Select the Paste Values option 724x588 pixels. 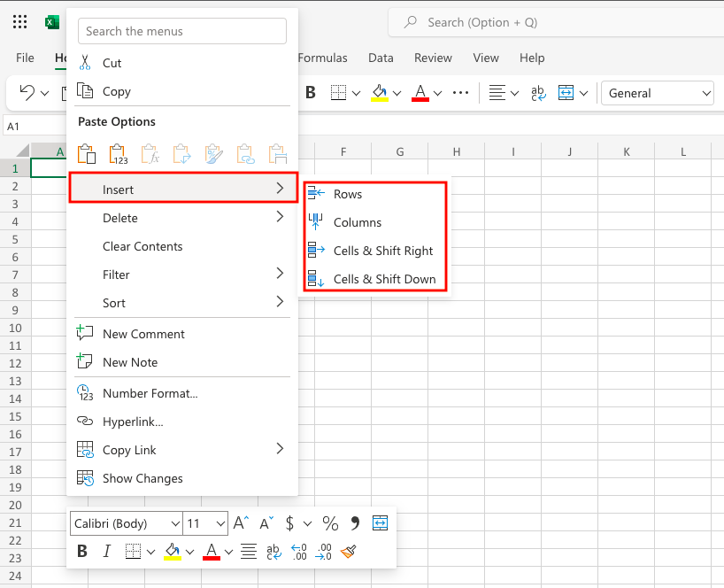pos(118,153)
